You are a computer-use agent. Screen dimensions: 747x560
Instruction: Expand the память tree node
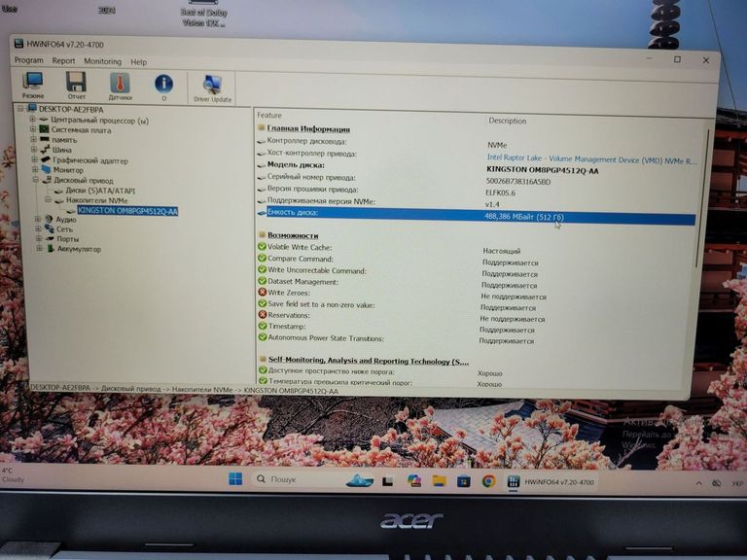[33, 139]
